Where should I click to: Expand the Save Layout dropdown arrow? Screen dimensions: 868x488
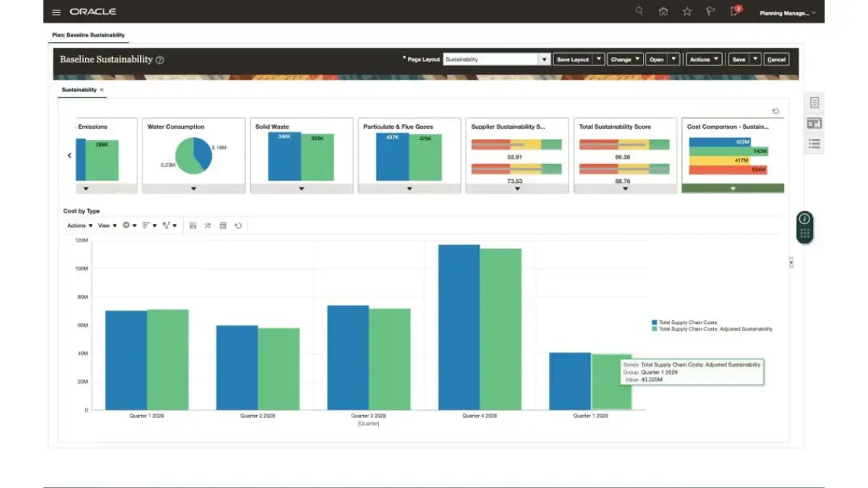click(x=598, y=59)
